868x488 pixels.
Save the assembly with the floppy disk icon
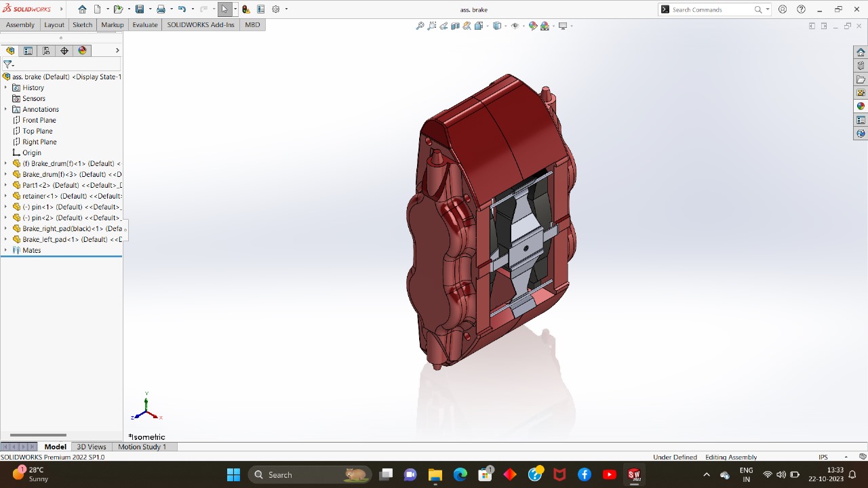[139, 9]
